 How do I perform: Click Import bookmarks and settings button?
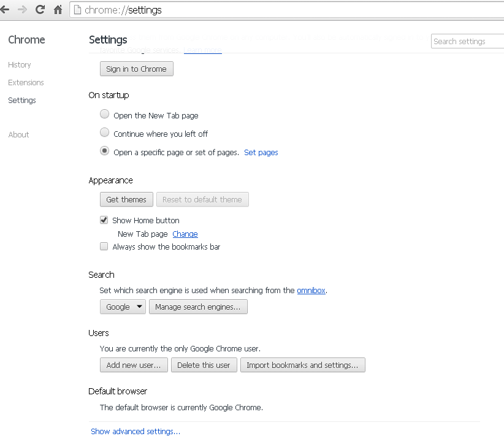click(303, 365)
